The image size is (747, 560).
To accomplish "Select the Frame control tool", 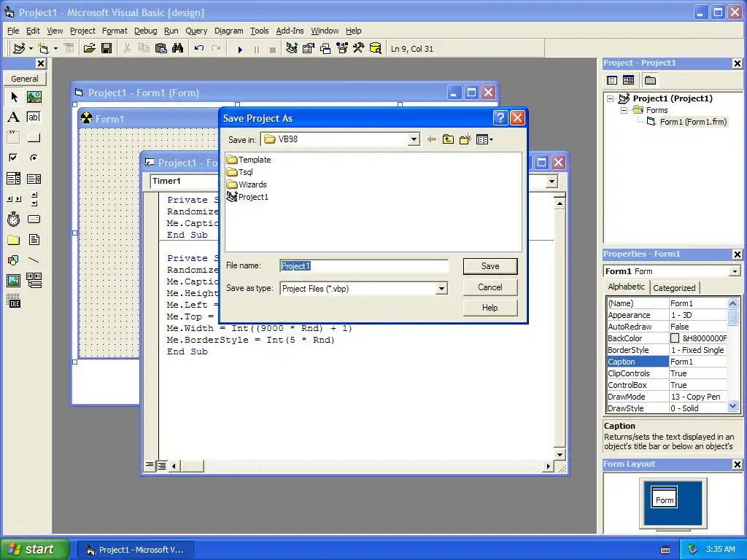I will click(x=13, y=138).
